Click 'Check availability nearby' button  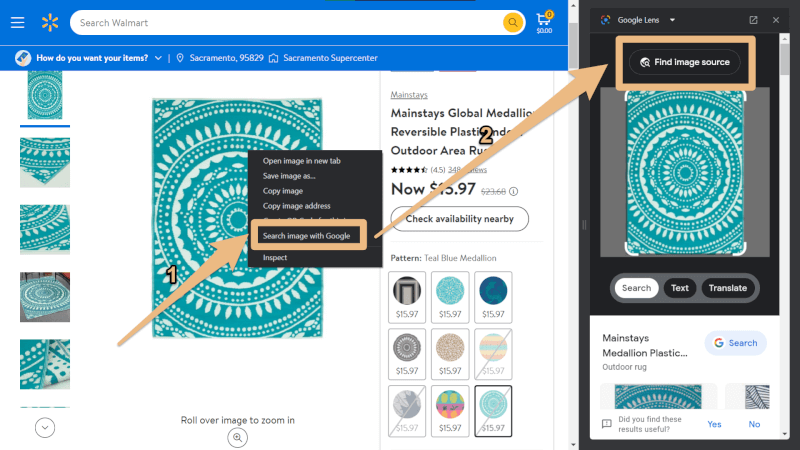click(x=460, y=219)
